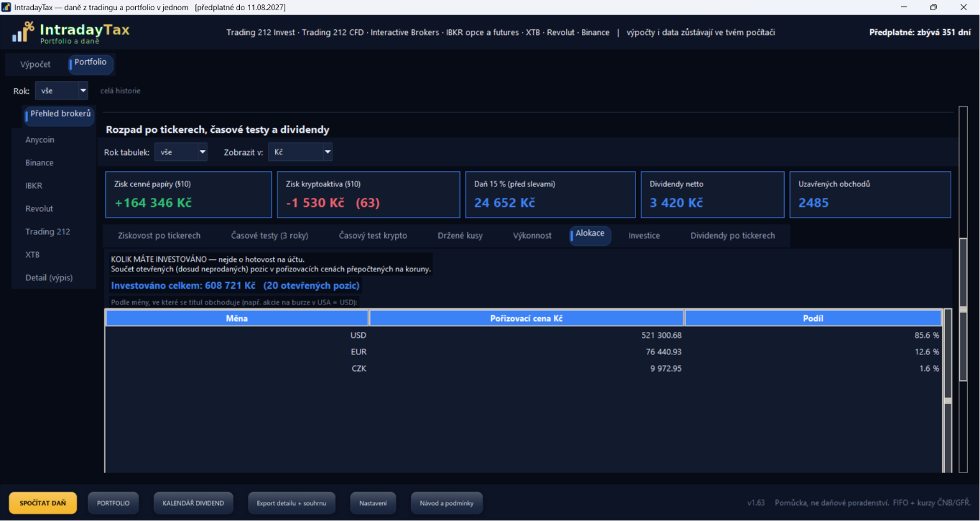The width and height of the screenshot is (980, 521).
Task: Switch to the Výpočet tab
Action: (x=35, y=64)
